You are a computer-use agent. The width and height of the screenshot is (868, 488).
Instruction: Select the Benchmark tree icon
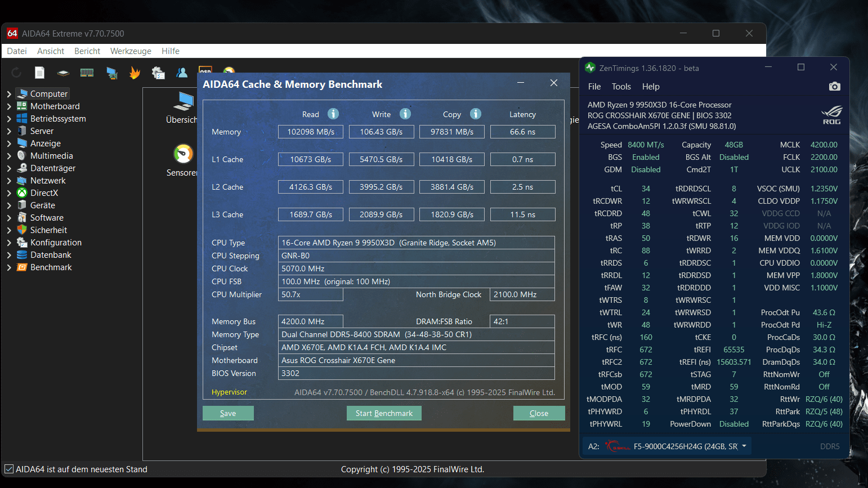tap(22, 267)
